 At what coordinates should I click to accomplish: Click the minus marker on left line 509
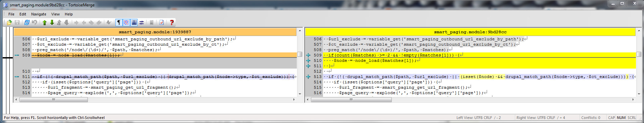coord(17,55)
